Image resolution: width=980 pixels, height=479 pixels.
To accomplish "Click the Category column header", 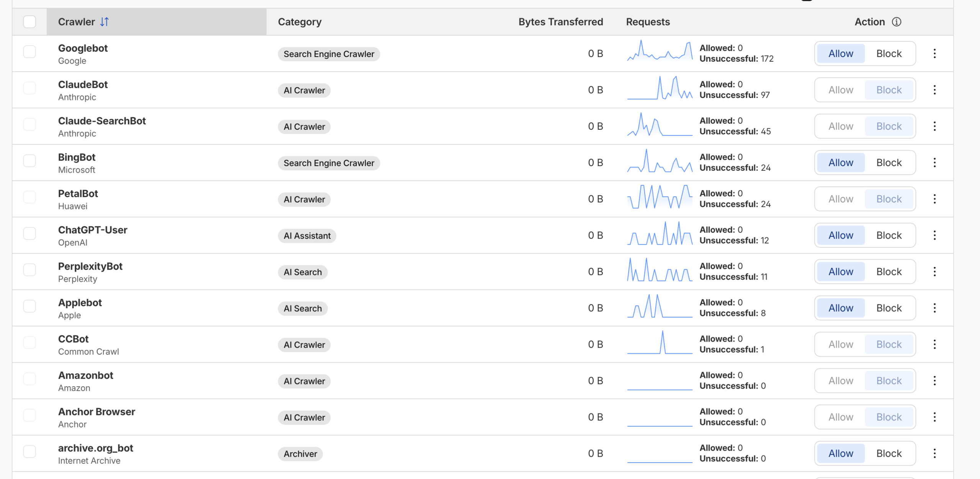I will pos(299,22).
